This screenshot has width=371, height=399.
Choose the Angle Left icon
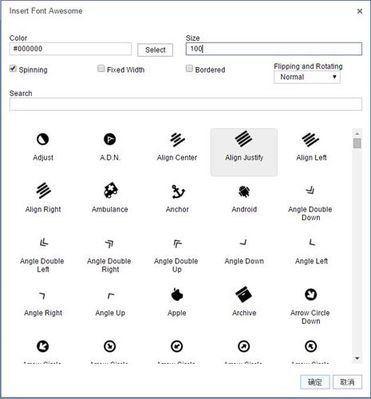[x=312, y=242]
